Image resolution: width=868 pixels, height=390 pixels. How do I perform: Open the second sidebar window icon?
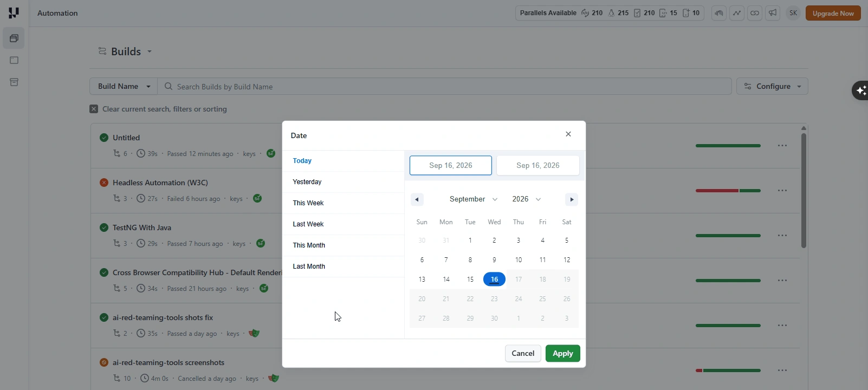(14, 60)
